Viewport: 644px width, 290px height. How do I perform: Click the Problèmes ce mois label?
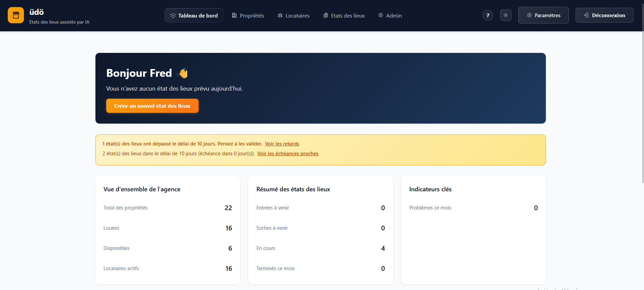[x=430, y=208]
